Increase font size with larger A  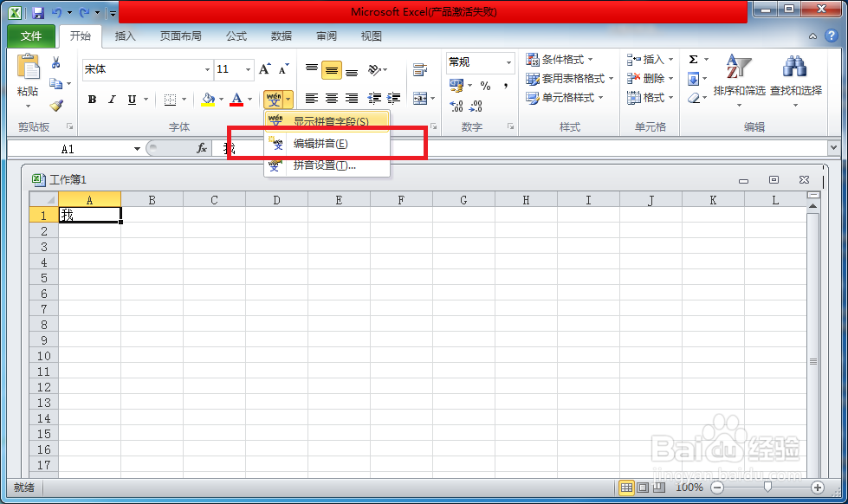pyautogui.click(x=264, y=69)
